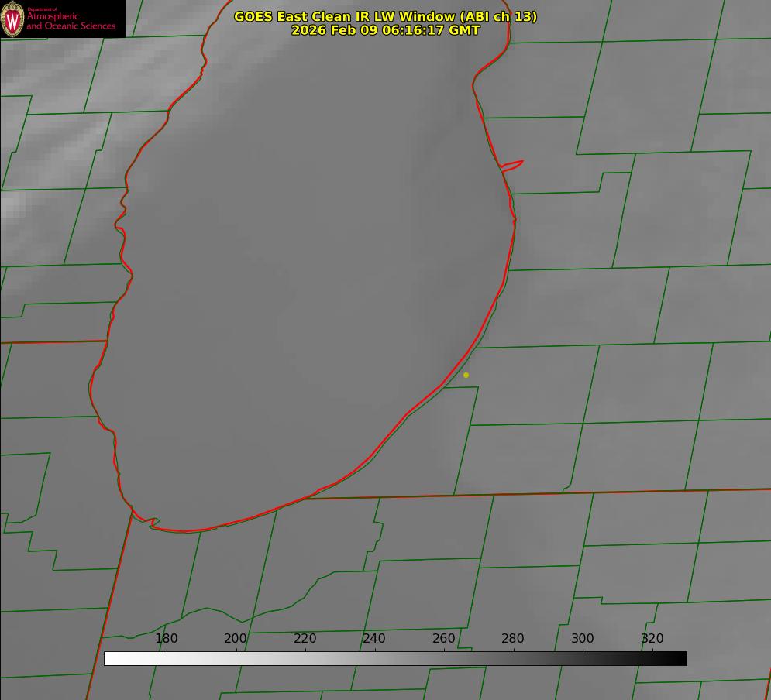Click the 320 tick label above the colorbar

652,638
